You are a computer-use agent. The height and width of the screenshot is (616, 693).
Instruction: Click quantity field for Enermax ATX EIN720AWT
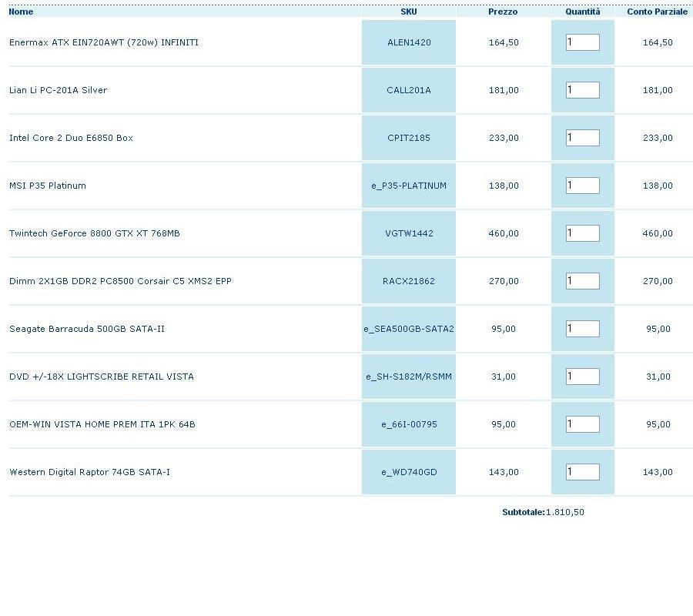(583, 42)
